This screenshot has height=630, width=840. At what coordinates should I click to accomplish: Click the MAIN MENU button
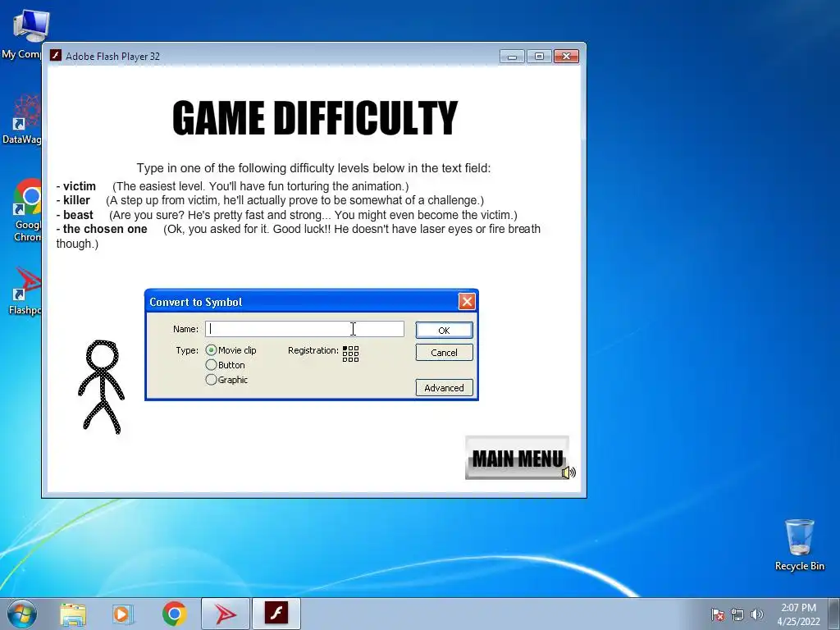tap(517, 458)
